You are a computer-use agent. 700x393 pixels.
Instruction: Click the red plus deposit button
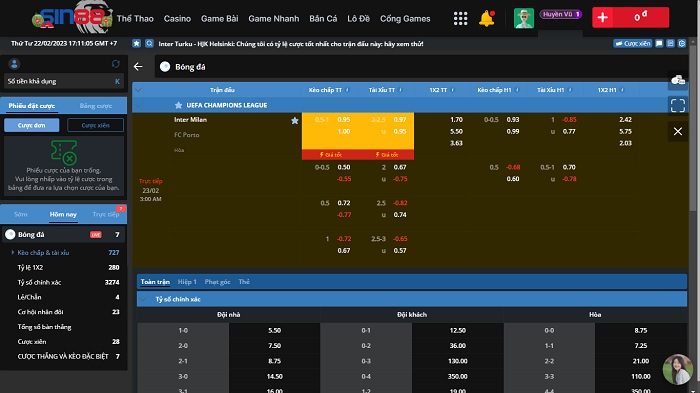[x=603, y=17]
